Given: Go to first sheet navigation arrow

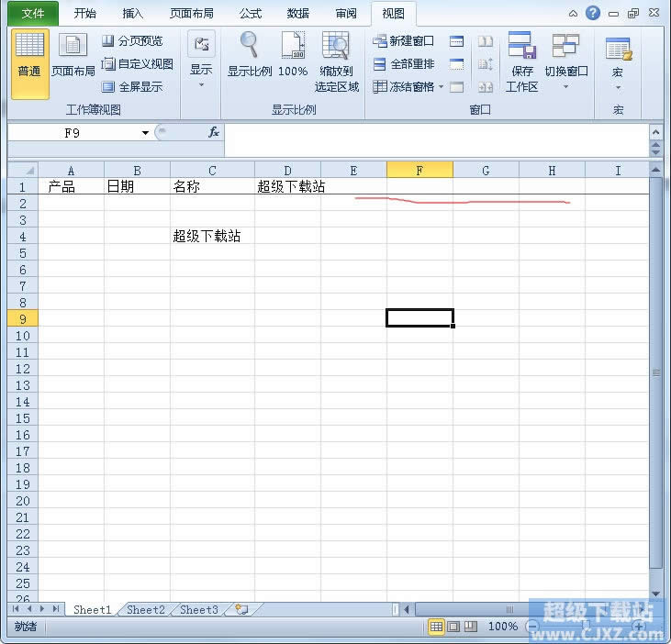Looking at the screenshot, I should [x=16, y=609].
